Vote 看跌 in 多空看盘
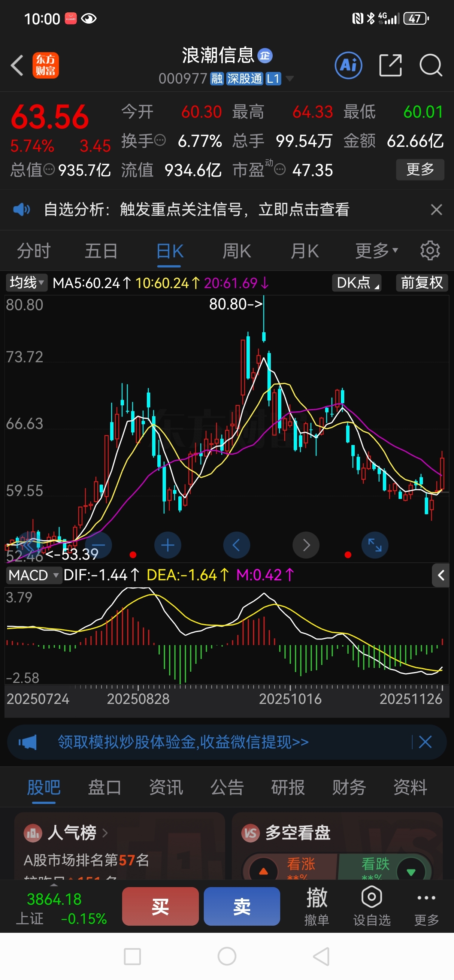 tap(385, 866)
